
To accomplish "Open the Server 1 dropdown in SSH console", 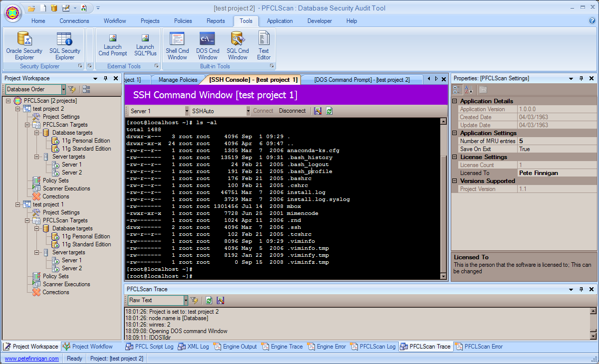I will pos(187,111).
